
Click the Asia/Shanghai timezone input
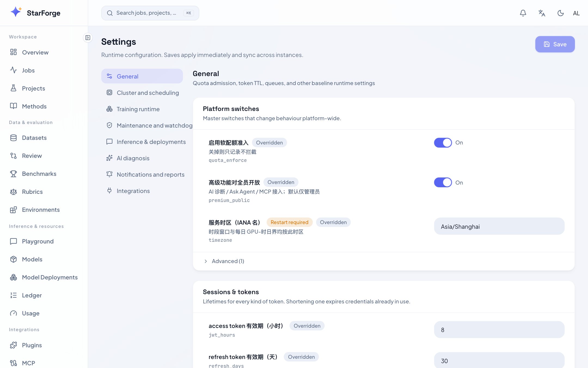[x=499, y=226]
